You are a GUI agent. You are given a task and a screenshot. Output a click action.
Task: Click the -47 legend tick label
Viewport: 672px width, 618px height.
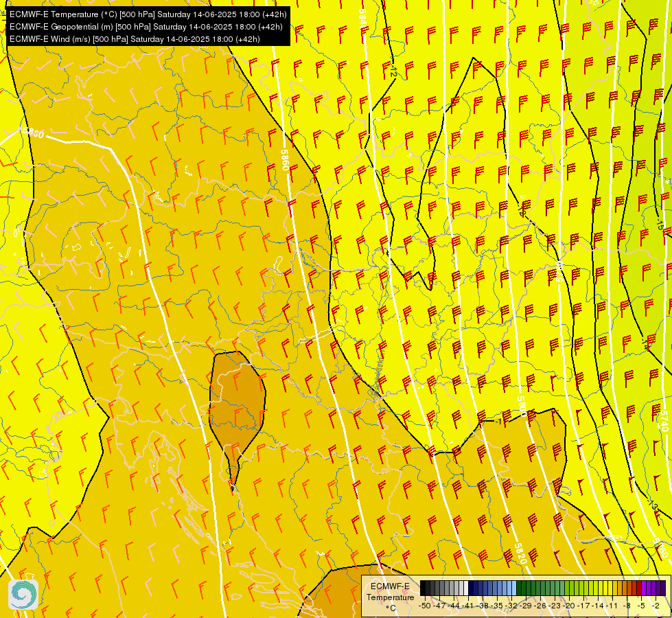click(439, 606)
